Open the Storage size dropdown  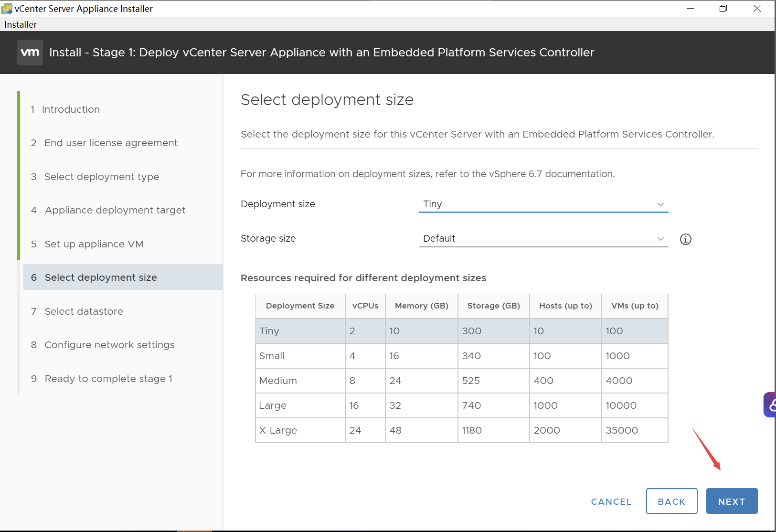click(x=543, y=239)
